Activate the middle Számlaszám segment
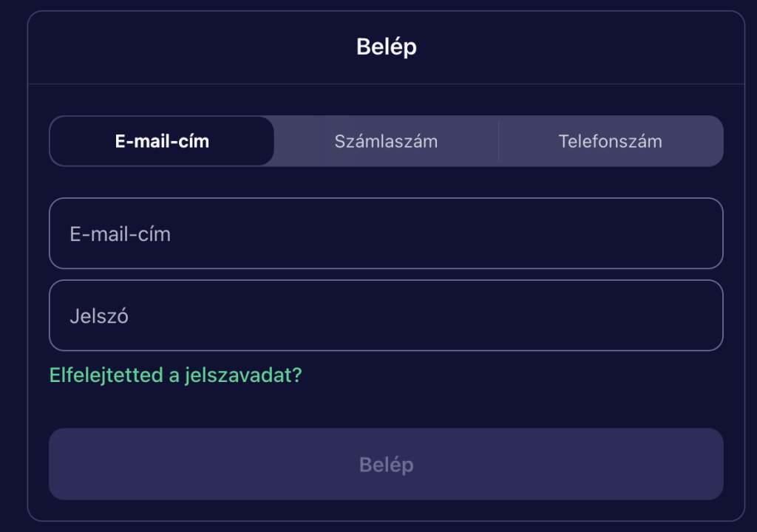The image size is (757, 532). [x=386, y=141]
